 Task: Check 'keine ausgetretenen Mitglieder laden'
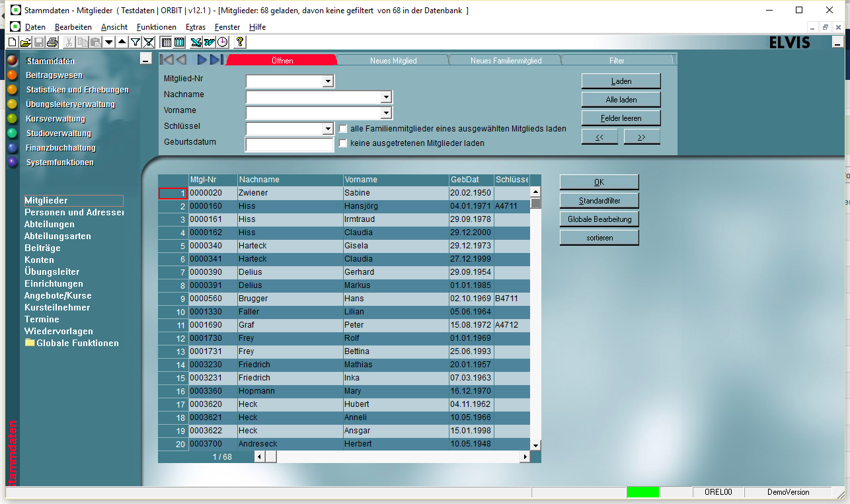point(342,143)
